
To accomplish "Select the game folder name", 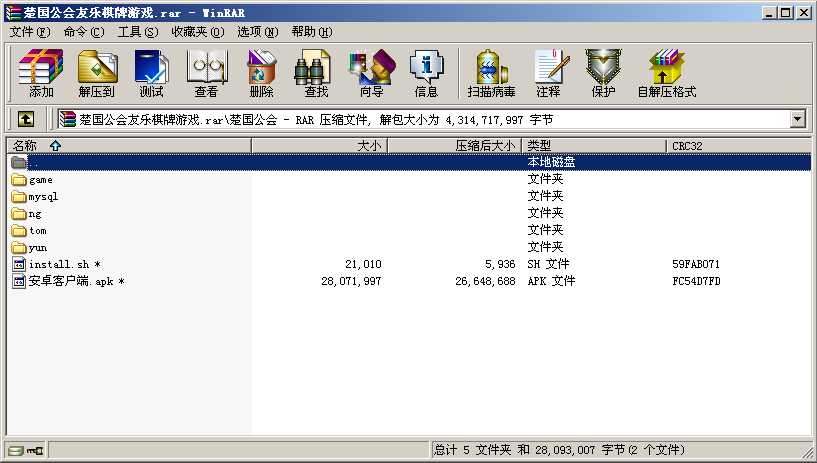I will (41, 180).
